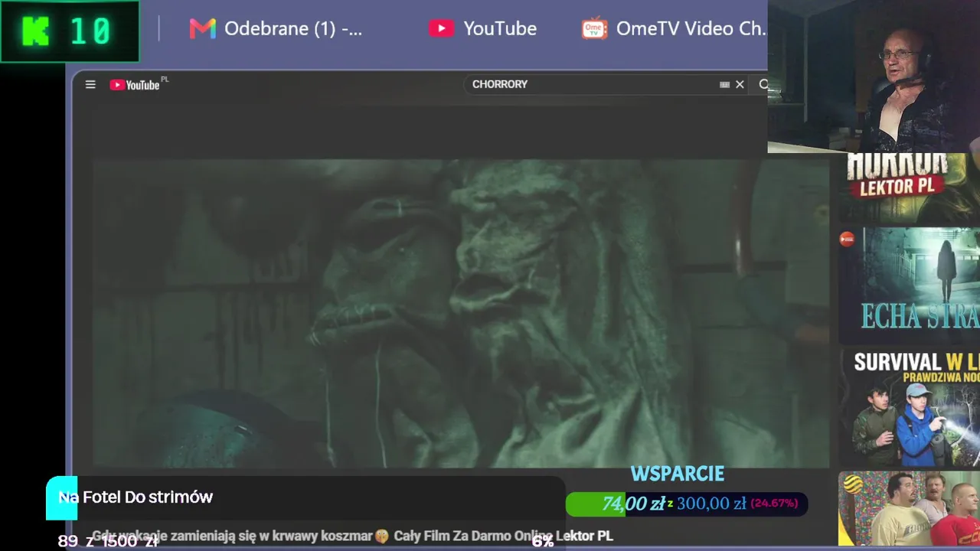This screenshot has width=980, height=551.
Task: Open the Horror Lektor PL thumbnail
Action: point(909,187)
